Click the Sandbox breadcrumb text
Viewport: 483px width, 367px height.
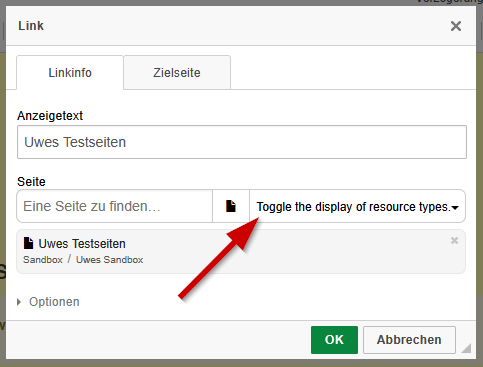coord(43,260)
